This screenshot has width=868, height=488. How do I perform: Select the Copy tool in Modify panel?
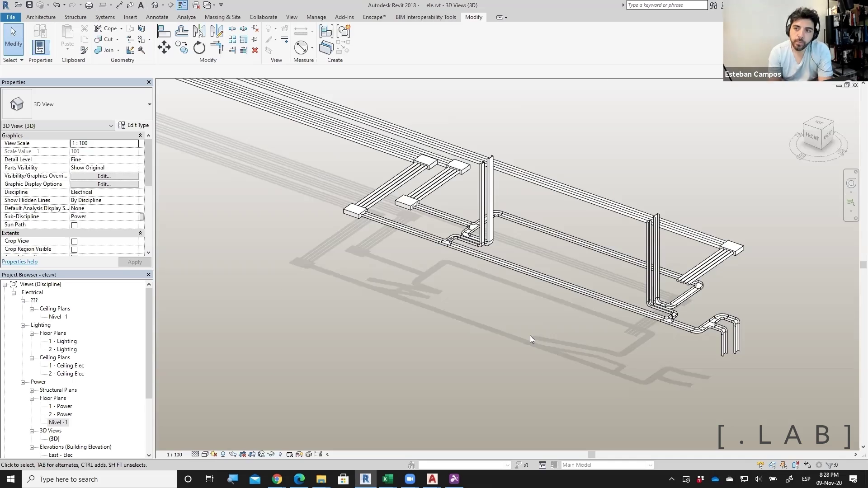coord(182,47)
